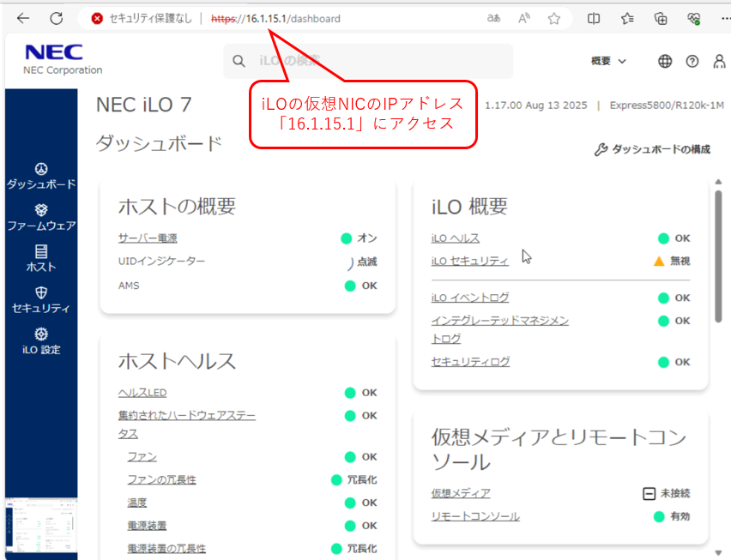Open the Firmware sidebar icon
Image resolution: width=731 pixels, height=560 pixels.
click(x=41, y=210)
